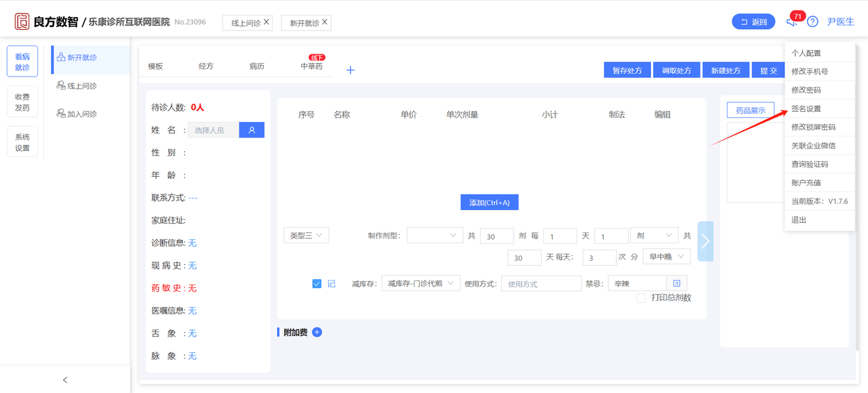Close the 新开就诊 tab with its X

point(325,22)
